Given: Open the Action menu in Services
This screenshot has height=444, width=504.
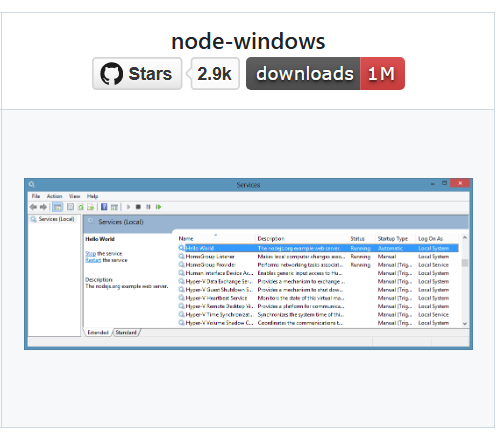Looking at the screenshot, I should (x=54, y=196).
